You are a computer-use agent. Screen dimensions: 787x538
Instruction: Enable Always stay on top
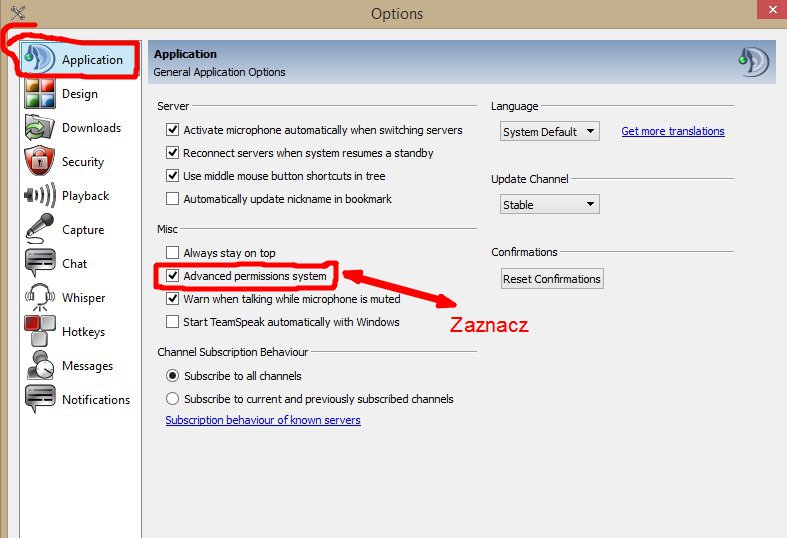pos(172,252)
